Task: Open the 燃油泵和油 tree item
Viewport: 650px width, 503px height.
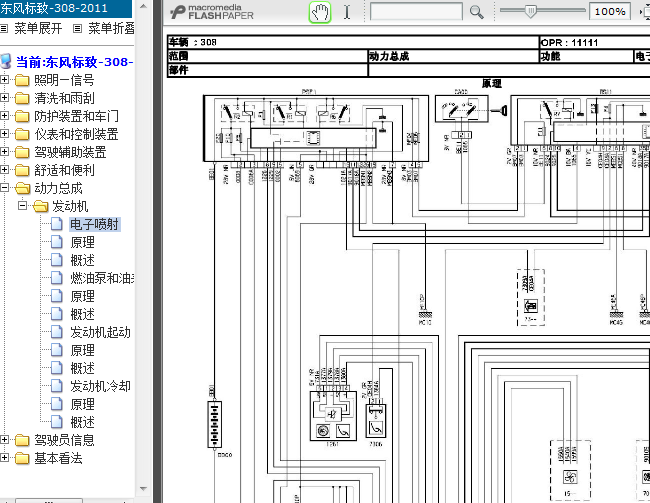Action: click(x=102, y=278)
